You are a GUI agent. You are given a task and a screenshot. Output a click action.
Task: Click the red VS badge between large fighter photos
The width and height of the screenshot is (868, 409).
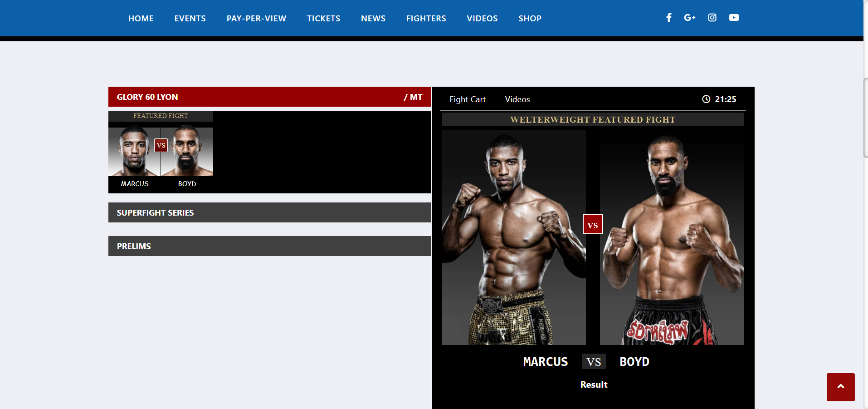tap(592, 224)
